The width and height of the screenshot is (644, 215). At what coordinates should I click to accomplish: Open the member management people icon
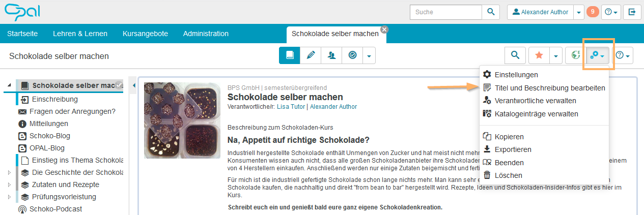(x=331, y=55)
